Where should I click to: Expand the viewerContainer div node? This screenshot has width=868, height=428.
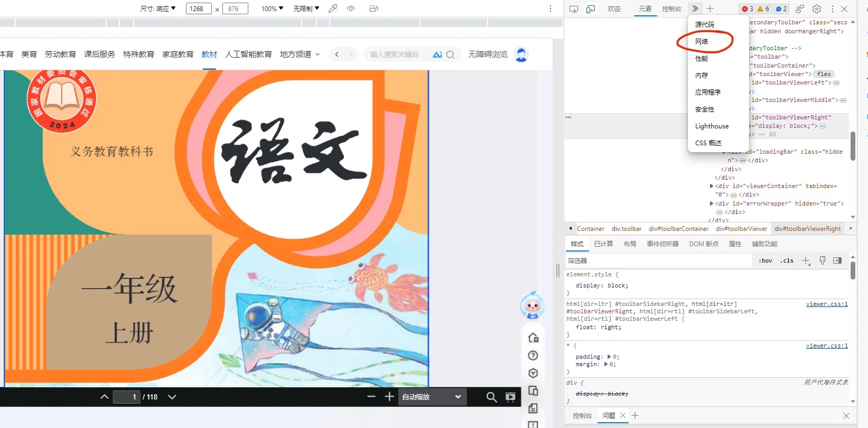point(712,186)
